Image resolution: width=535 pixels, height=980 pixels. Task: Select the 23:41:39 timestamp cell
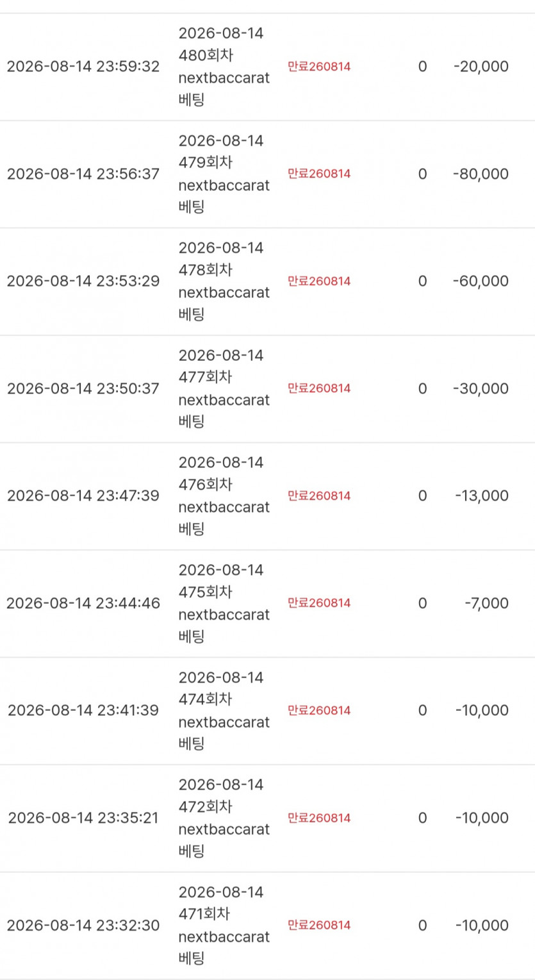(83, 711)
